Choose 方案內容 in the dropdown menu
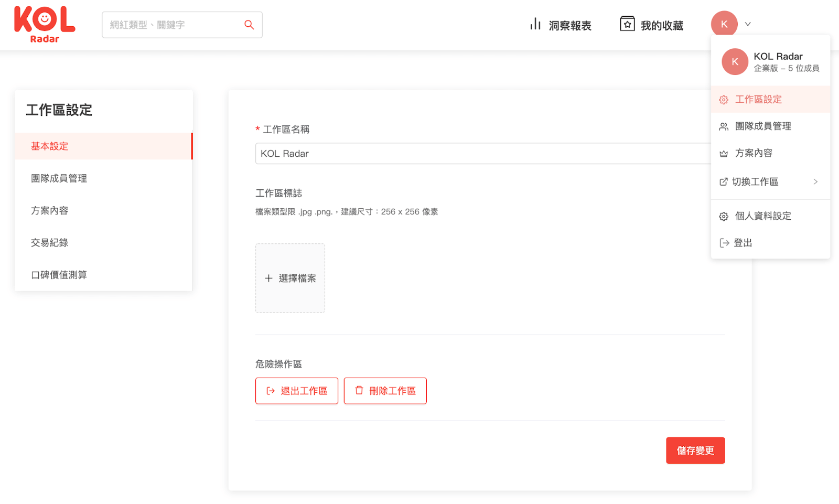Viewport: 839px width, 504px height. (x=770, y=153)
